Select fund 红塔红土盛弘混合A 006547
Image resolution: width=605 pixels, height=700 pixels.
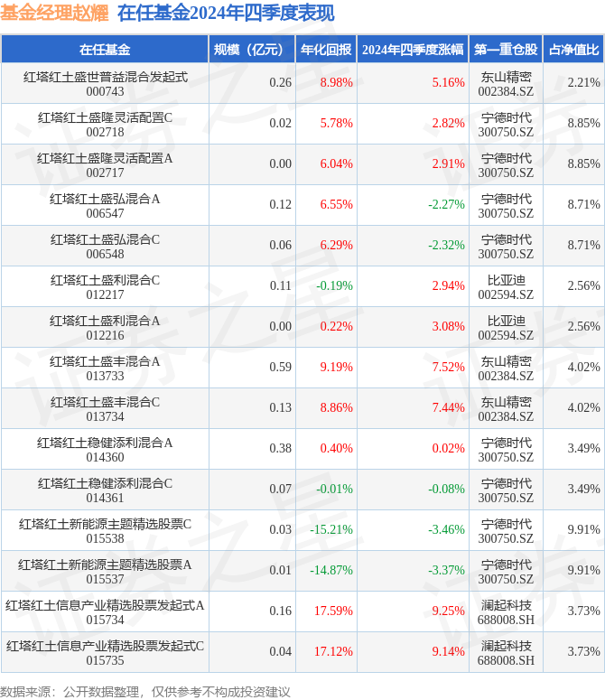105,205
